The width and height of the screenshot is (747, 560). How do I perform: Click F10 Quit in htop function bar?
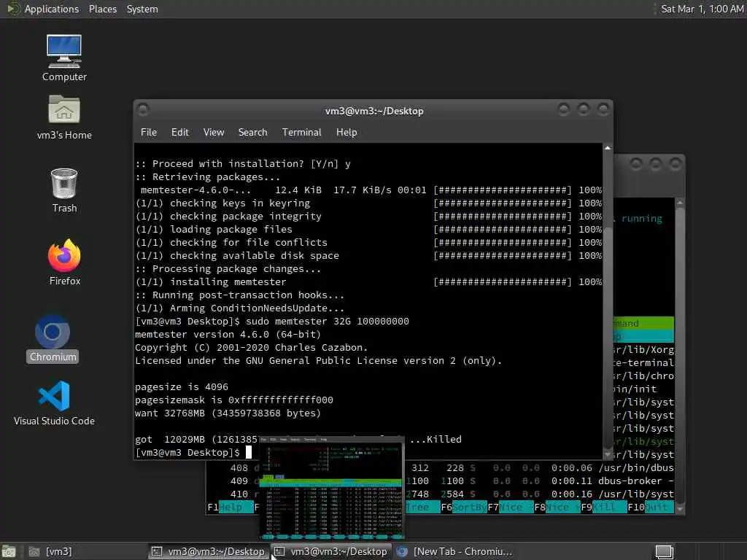tap(650, 507)
